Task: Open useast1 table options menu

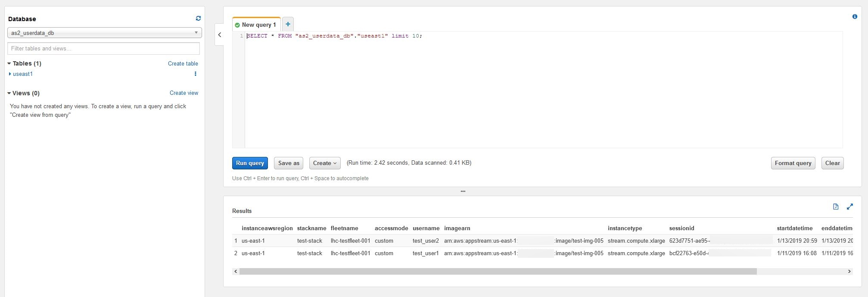Action: click(x=196, y=74)
